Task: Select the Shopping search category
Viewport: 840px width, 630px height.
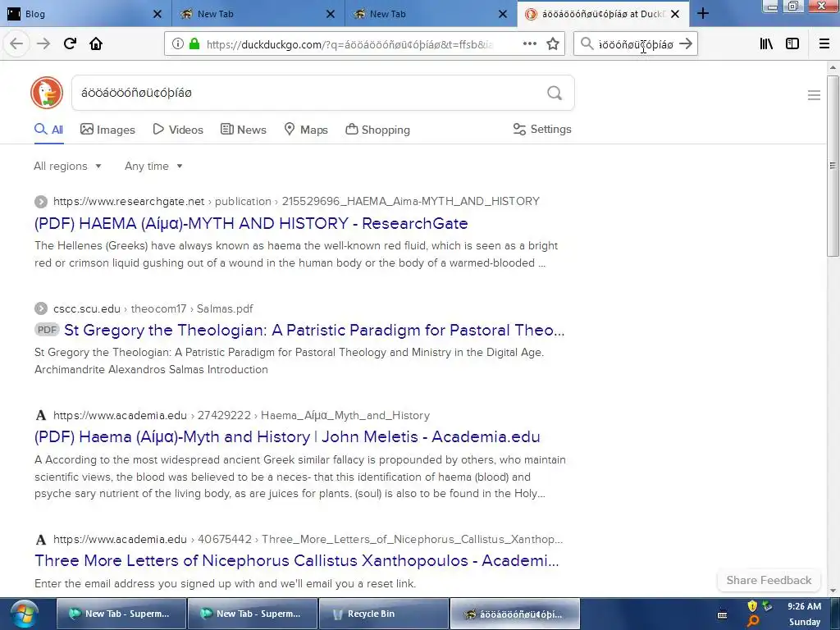Action: 377,130
